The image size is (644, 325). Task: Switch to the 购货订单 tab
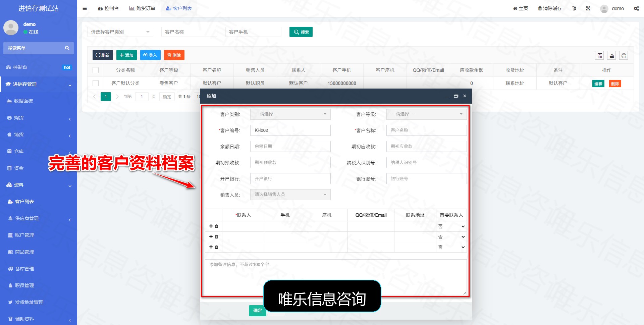142,8
